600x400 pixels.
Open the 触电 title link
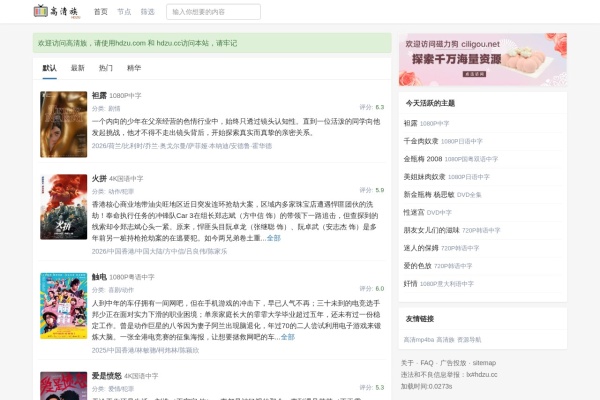[x=99, y=277]
